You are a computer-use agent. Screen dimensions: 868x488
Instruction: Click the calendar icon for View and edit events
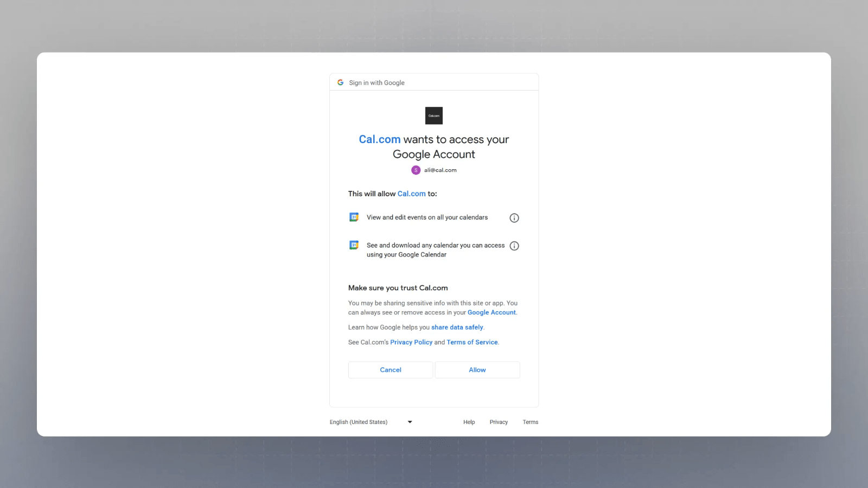pos(354,217)
